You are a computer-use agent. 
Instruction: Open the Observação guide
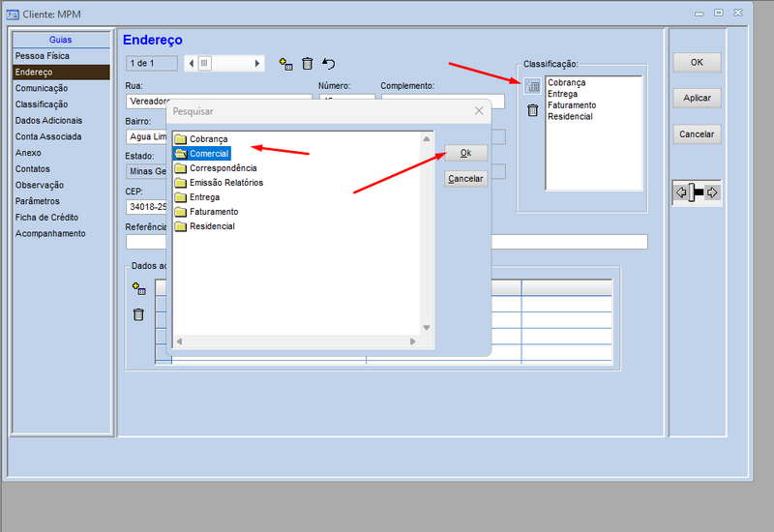tap(61, 185)
